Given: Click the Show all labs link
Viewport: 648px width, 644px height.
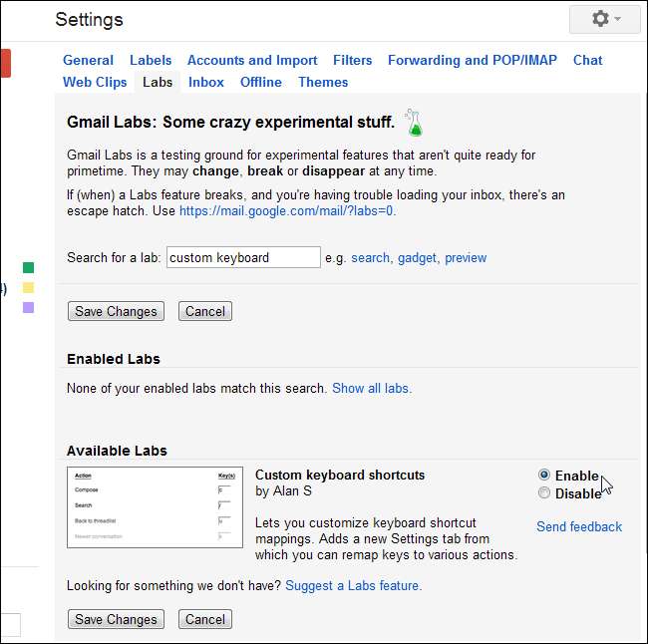Looking at the screenshot, I should (x=371, y=388).
